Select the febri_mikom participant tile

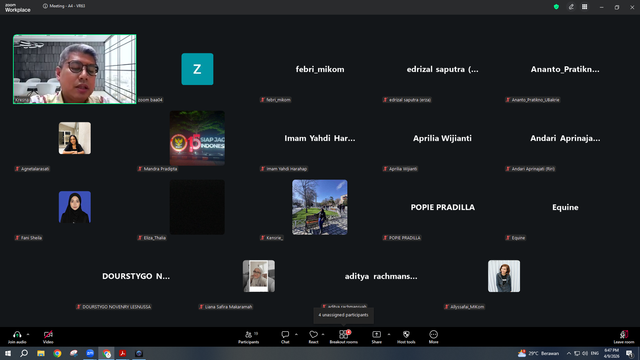point(320,69)
